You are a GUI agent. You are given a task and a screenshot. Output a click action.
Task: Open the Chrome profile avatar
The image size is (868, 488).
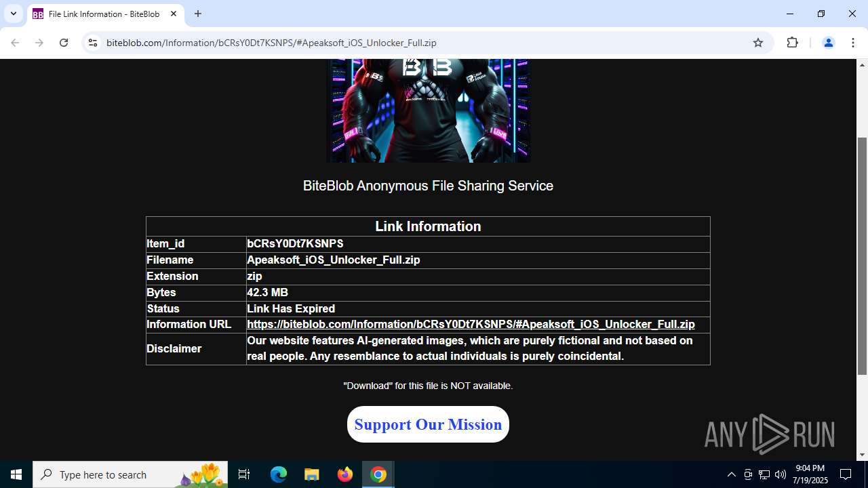(828, 43)
